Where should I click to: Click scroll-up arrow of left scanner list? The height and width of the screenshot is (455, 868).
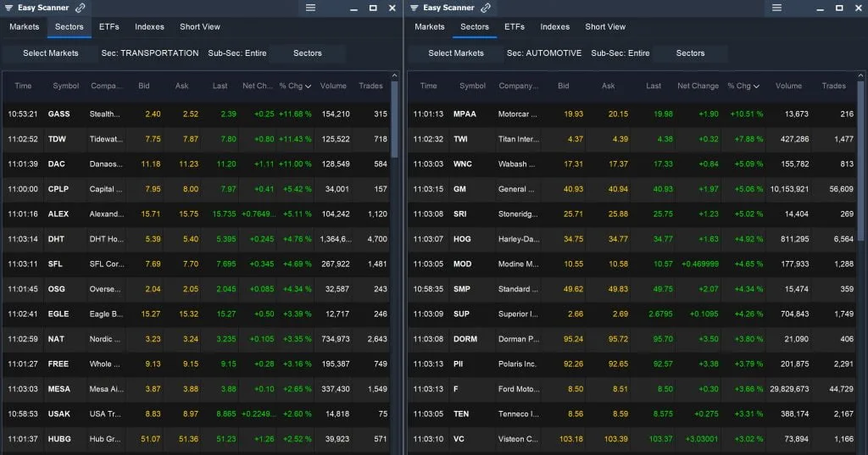(x=395, y=76)
